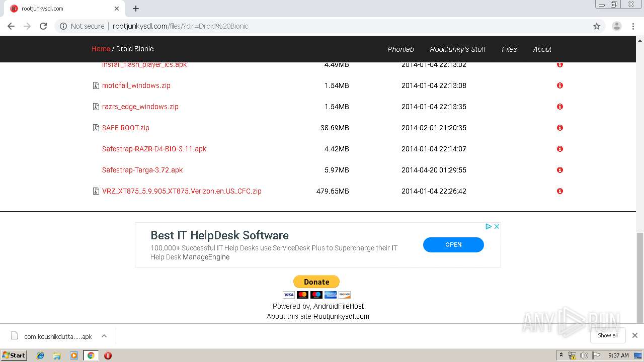Bookmark this page with the star icon
The image size is (644, 362).
pyautogui.click(x=597, y=26)
